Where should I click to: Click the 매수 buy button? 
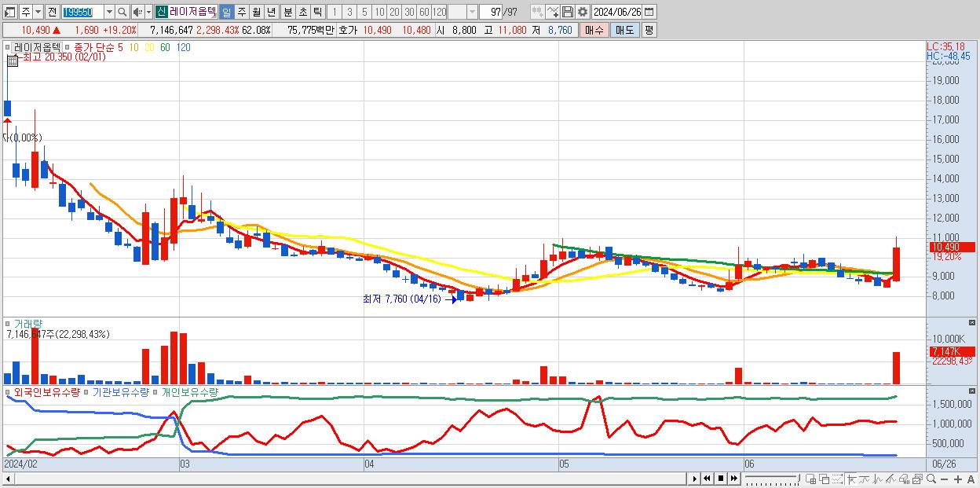coord(594,30)
